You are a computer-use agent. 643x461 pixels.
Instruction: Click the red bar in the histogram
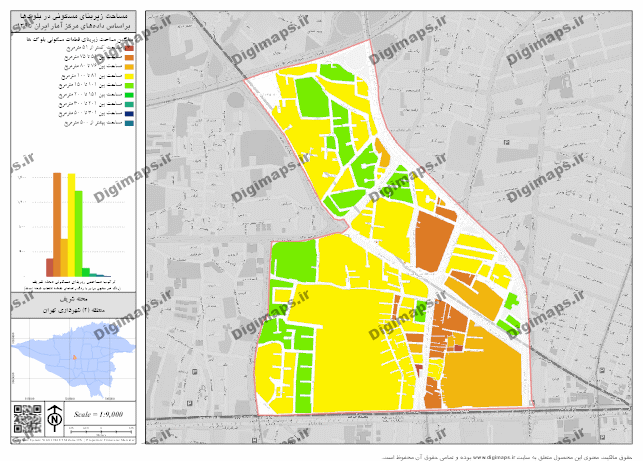pyautogui.click(x=50, y=267)
